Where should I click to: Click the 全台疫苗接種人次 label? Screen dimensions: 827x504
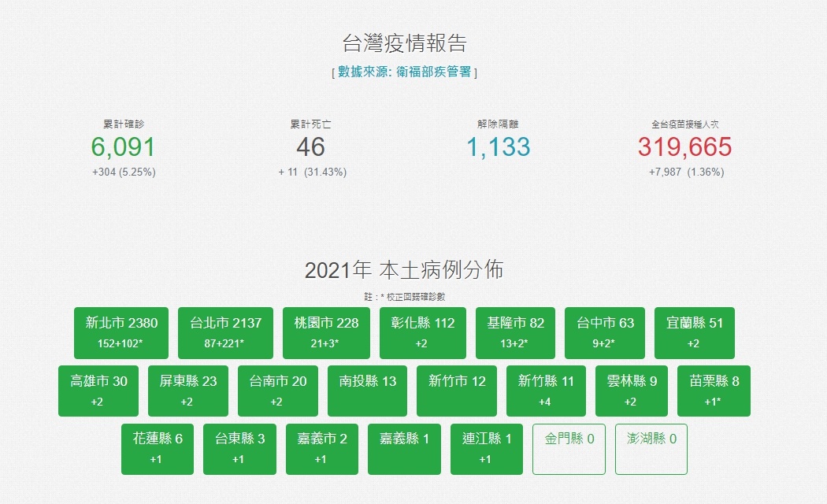tap(685, 124)
